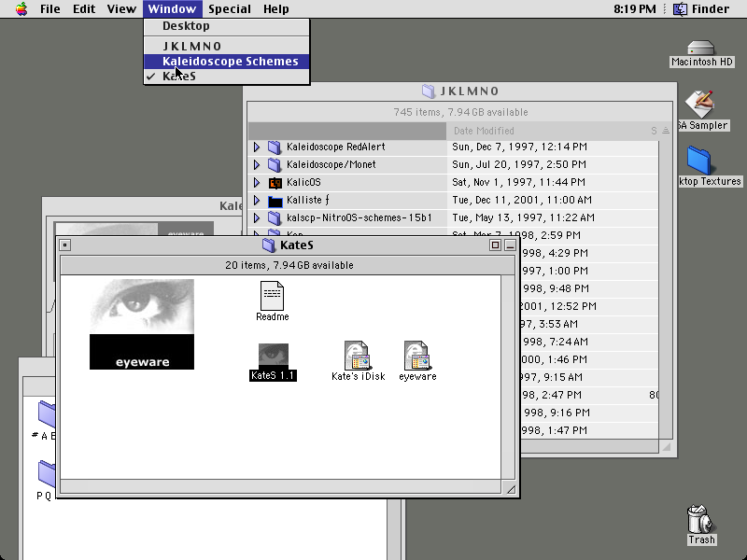The image size is (747, 560).
Task: Select the Kaleidoscope RedAlert folder icon
Action: [275, 147]
